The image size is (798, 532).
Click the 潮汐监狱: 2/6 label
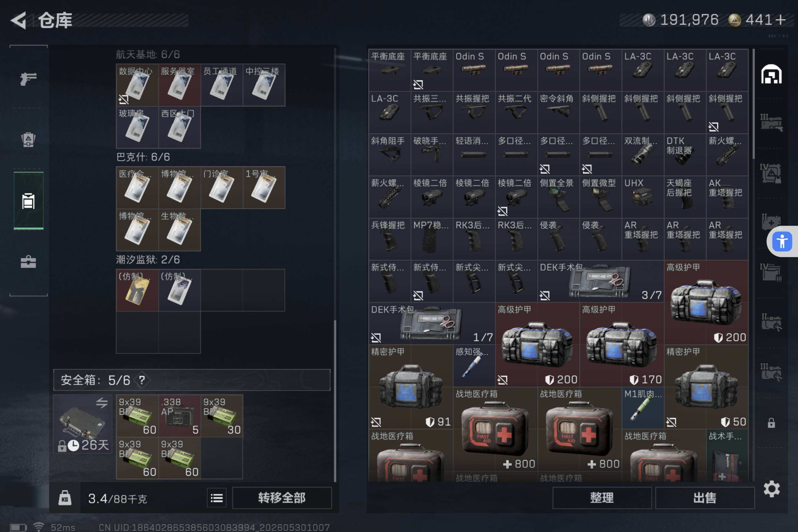point(148,260)
